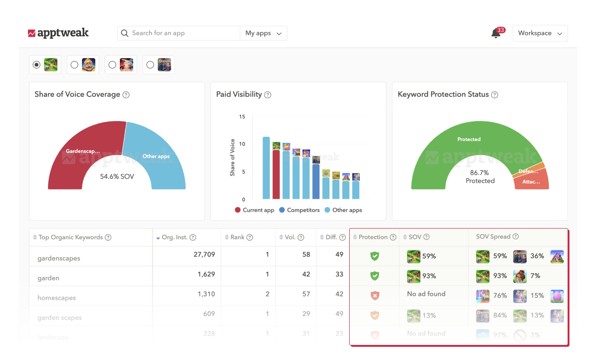Click app icon beside 76% in SOV Spread
596x364 pixels.
pyautogui.click(x=482, y=296)
